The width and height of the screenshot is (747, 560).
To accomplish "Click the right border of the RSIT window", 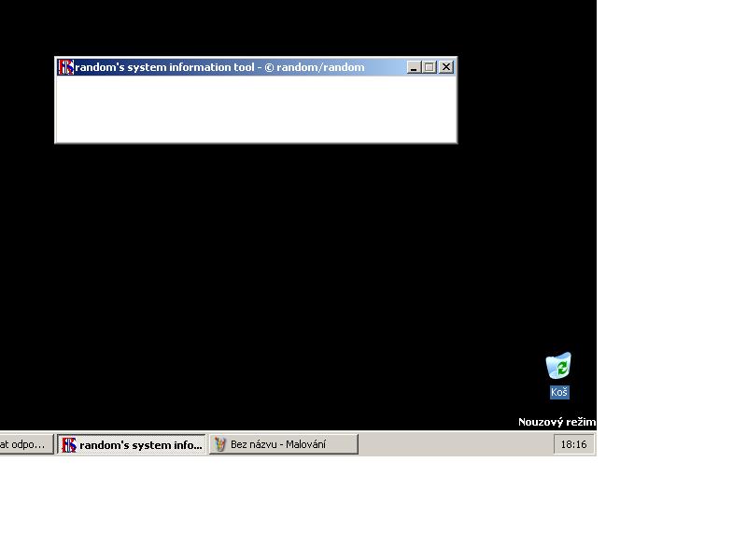I will pos(456,108).
